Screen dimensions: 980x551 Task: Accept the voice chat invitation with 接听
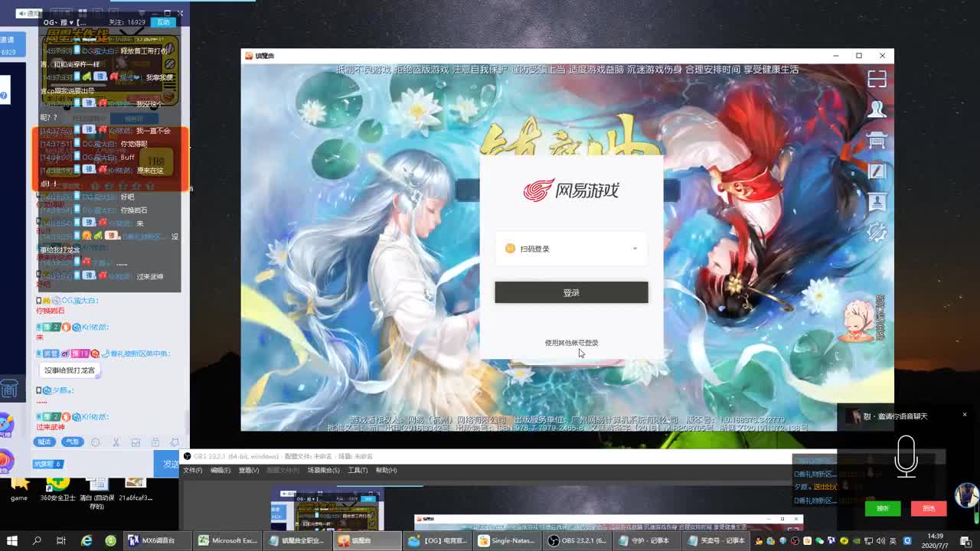pyautogui.click(x=882, y=508)
